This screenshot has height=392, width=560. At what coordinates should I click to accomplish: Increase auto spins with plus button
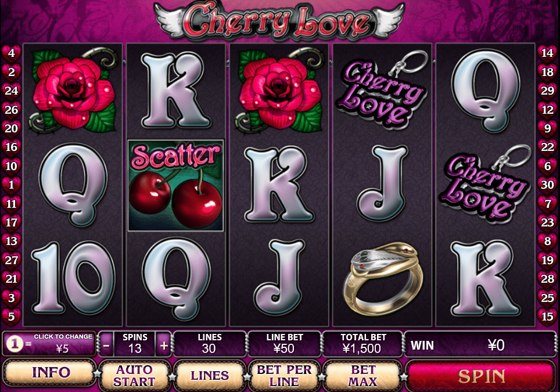[x=164, y=344]
